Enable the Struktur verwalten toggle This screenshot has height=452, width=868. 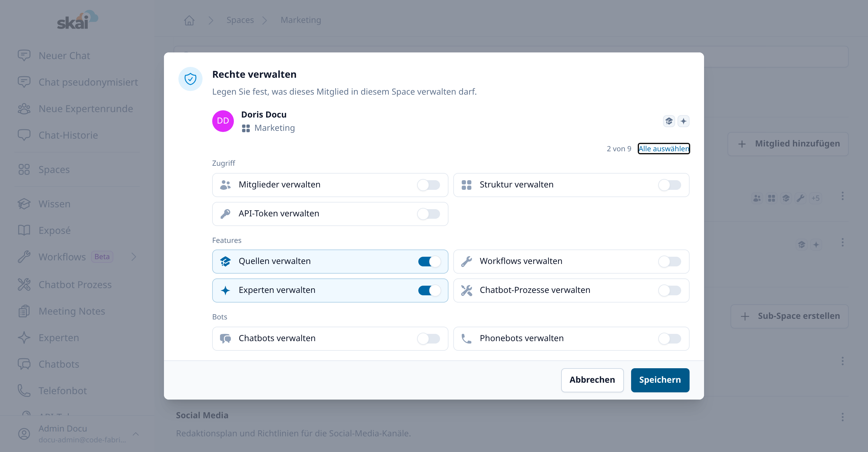669,185
